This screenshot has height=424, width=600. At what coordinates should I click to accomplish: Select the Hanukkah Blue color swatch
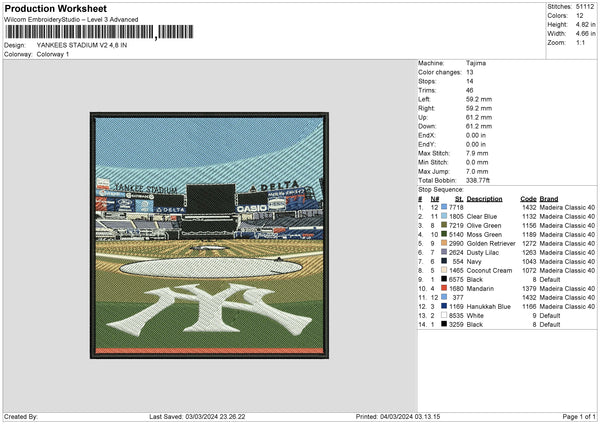pyautogui.click(x=444, y=306)
